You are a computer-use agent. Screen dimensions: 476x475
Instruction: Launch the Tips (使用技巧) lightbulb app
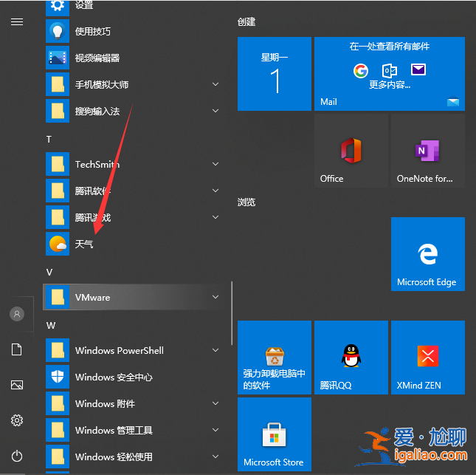click(58, 31)
